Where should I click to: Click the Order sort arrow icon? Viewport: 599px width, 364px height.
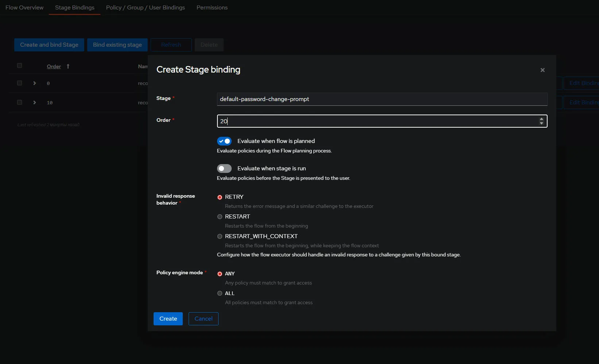coord(68,66)
